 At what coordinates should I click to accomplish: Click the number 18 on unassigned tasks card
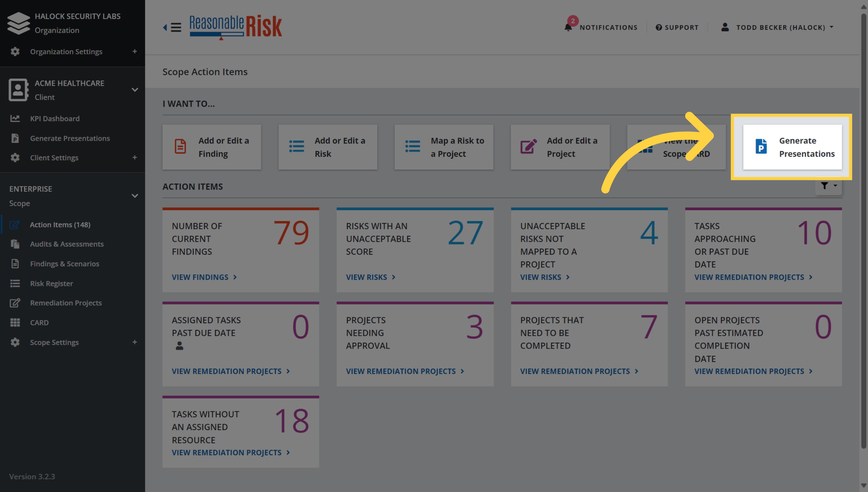(292, 421)
